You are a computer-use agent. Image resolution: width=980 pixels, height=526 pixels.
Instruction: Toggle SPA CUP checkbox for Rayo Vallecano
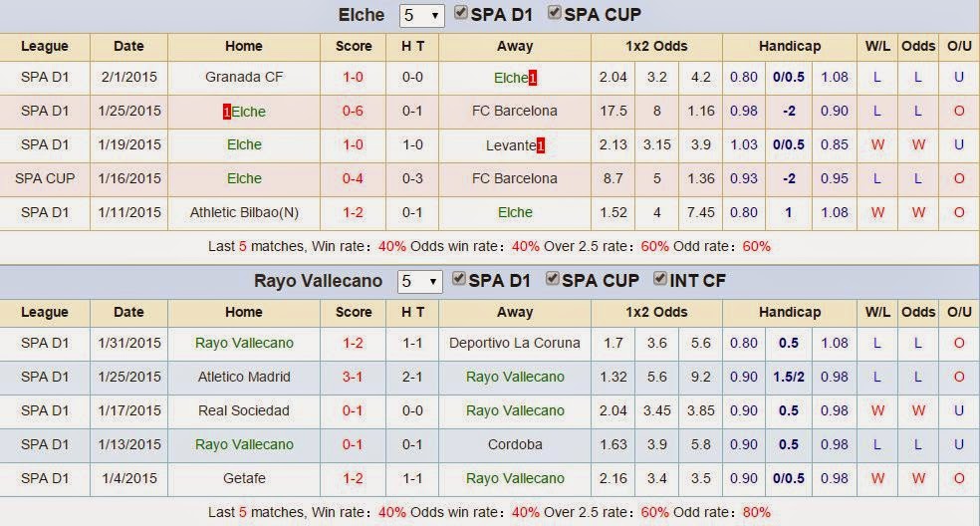tap(552, 278)
